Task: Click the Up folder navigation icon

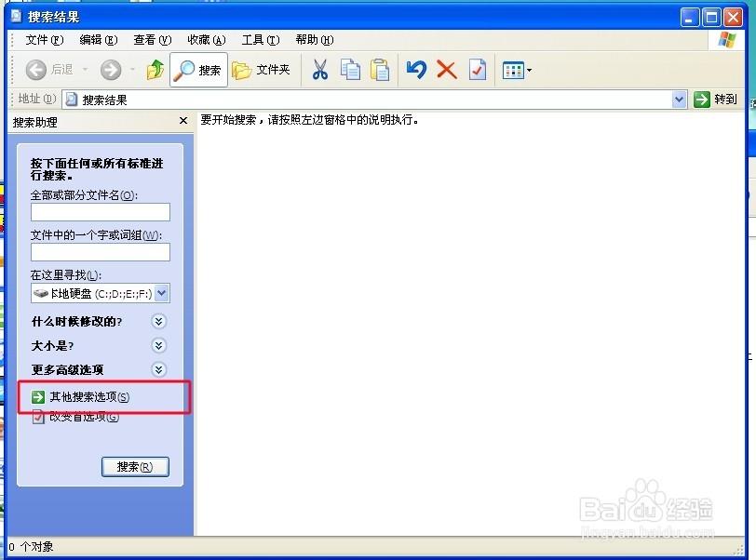Action: click(x=155, y=70)
